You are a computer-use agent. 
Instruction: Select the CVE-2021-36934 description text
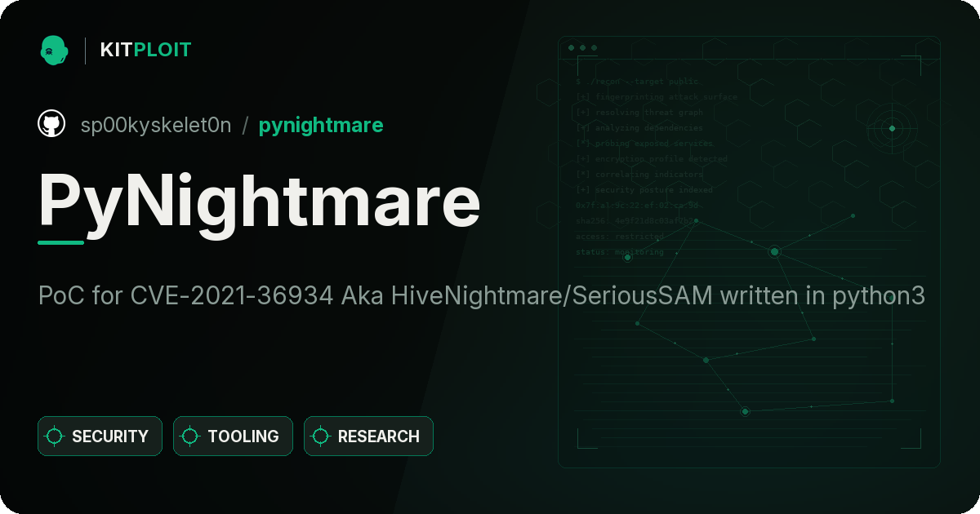click(x=482, y=296)
